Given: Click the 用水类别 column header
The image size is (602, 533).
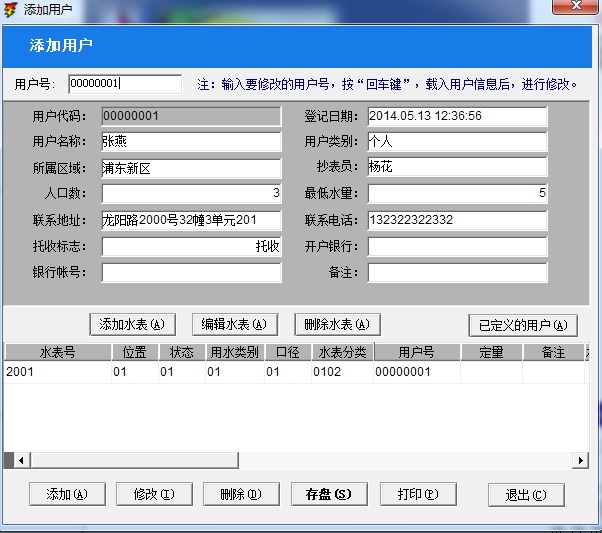Looking at the screenshot, I should (x=235, y=352).
